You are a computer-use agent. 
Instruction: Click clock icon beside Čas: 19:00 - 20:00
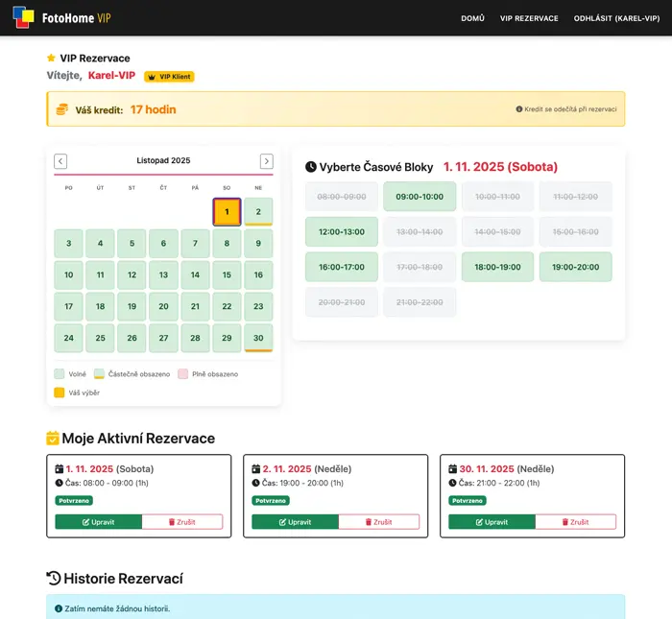click(x=256, y=483)
